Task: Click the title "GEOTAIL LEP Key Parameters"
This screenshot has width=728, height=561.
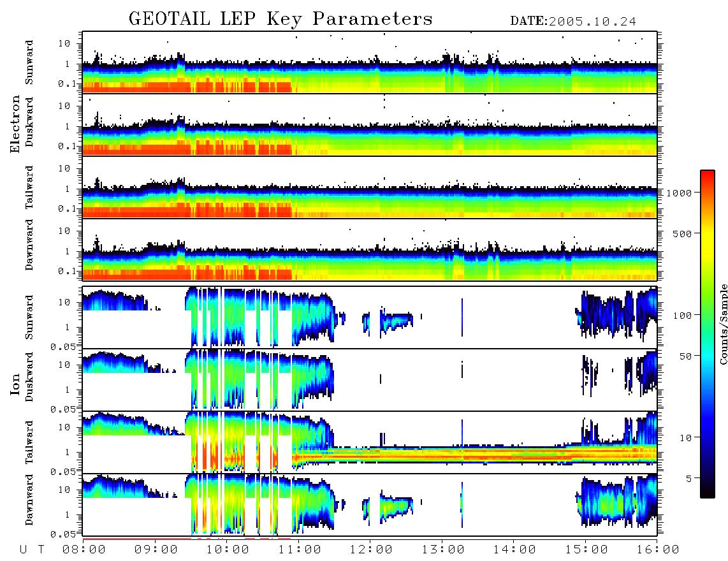Action: [280, 19]
